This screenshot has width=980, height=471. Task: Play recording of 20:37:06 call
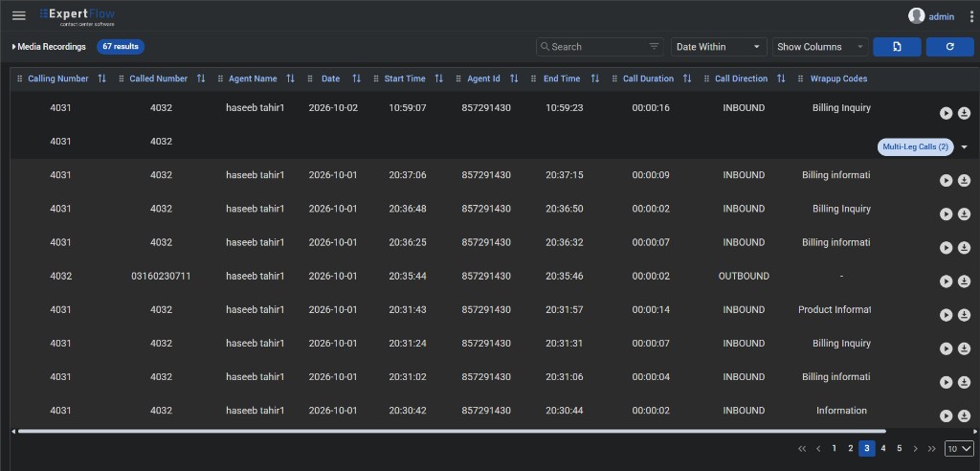point(947,180)
